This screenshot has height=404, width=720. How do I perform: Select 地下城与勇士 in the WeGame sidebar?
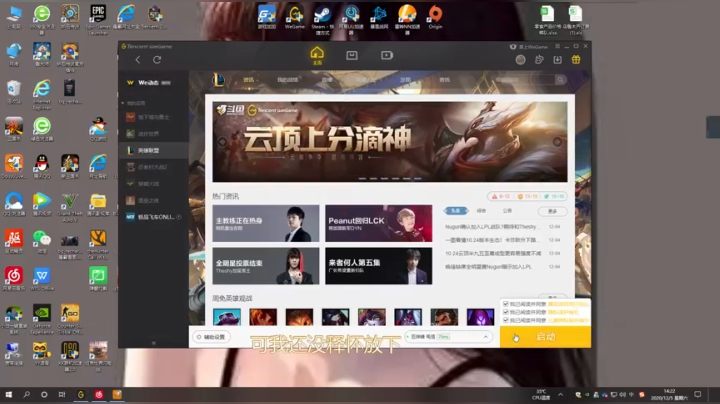click(x=154, y=117)
